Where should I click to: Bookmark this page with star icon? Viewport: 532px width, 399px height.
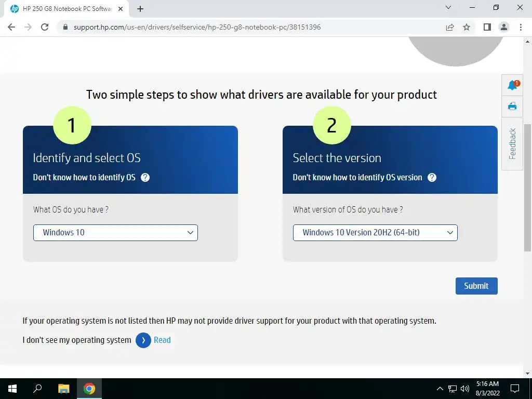[x=467, y=27]
